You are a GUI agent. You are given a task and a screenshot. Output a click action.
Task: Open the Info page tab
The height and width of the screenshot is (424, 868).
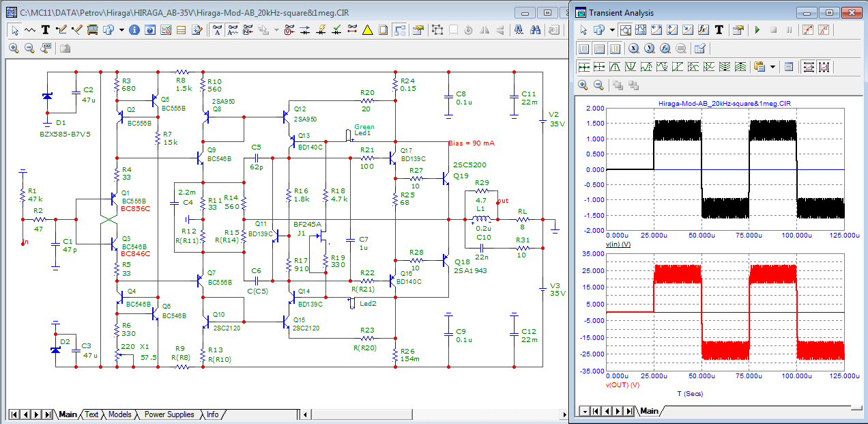coord(213,414)
